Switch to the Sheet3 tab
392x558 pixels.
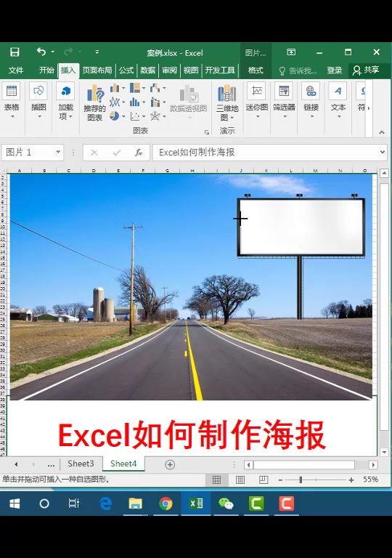pos(81,464)
